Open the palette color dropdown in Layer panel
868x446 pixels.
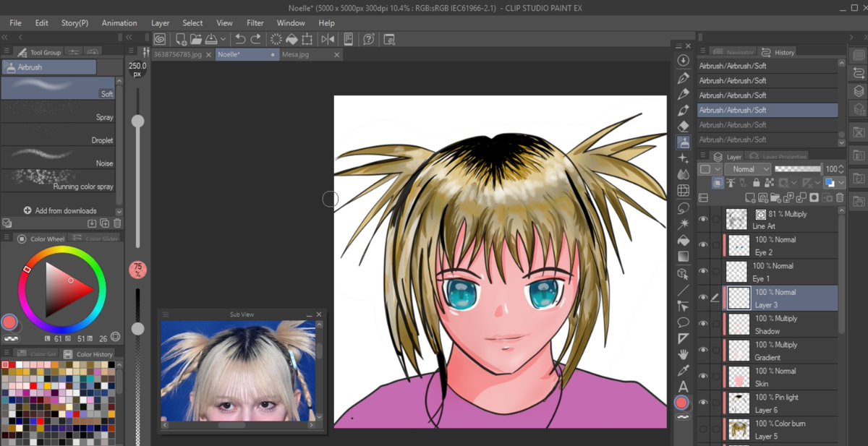click(x=711, y=168)
